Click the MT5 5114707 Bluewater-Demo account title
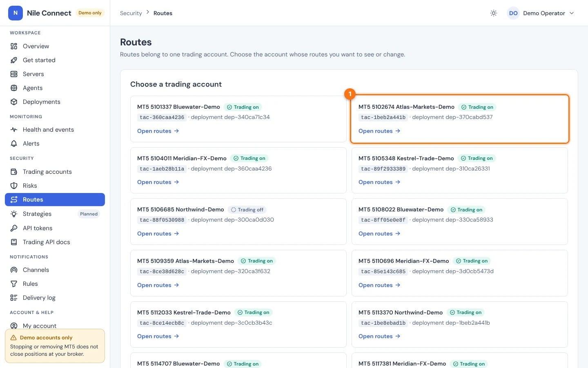This screenshot has width=588, height=368. (178, 364)
